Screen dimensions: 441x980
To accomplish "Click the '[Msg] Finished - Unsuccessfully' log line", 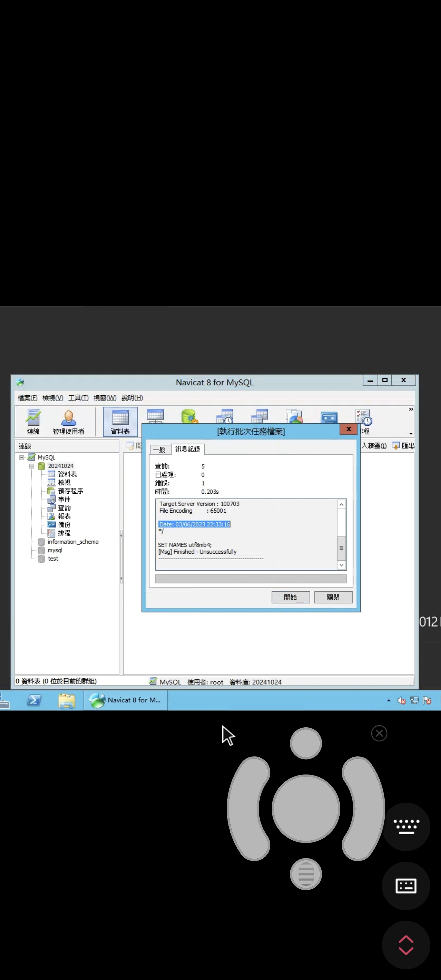I will (x=198, y=552).
